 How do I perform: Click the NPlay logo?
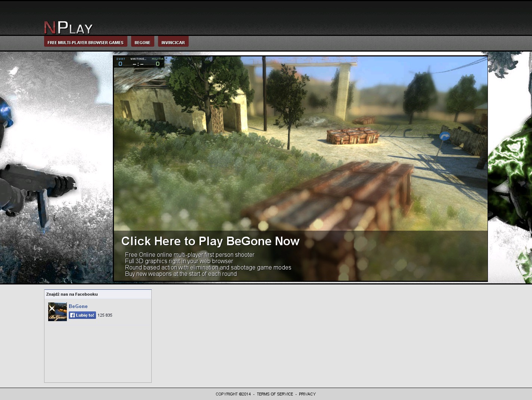point(68,28)
